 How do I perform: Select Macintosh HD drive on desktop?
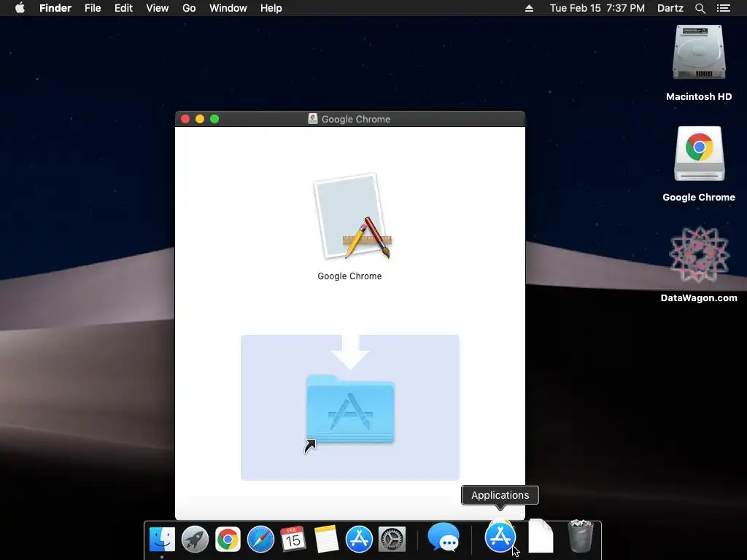699,52
